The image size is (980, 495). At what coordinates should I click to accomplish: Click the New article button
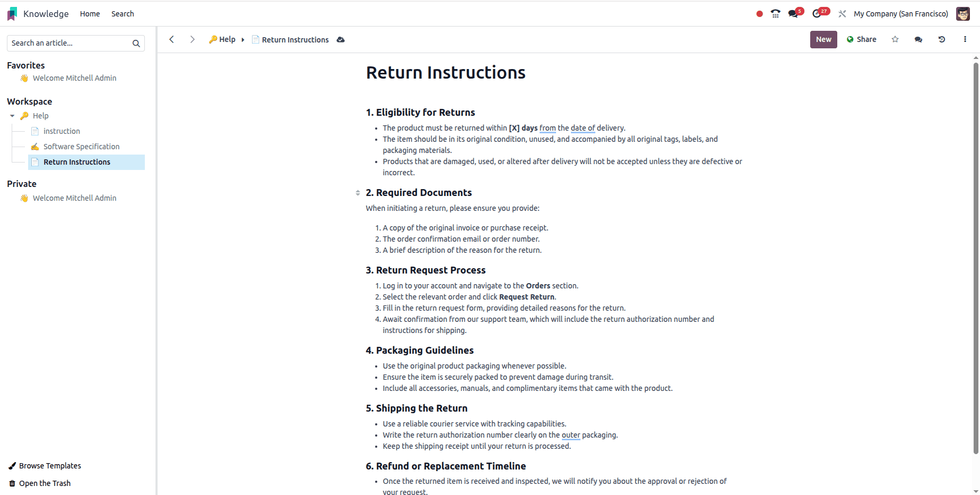pyautogui.click(x=823, y=39)
